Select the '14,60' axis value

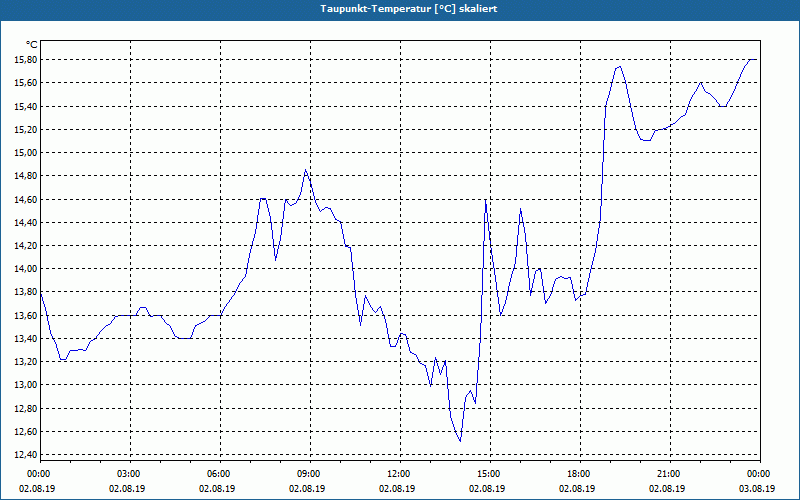(x=26, y=199)
